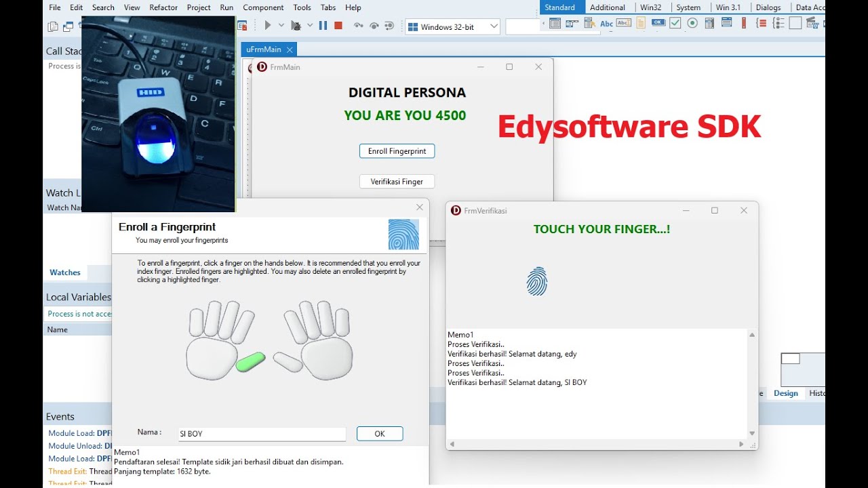This screenshot has width=868, height=488.
Task: Click the 'Pendaftaran selesai!' memo line
Action: [229, 462]
